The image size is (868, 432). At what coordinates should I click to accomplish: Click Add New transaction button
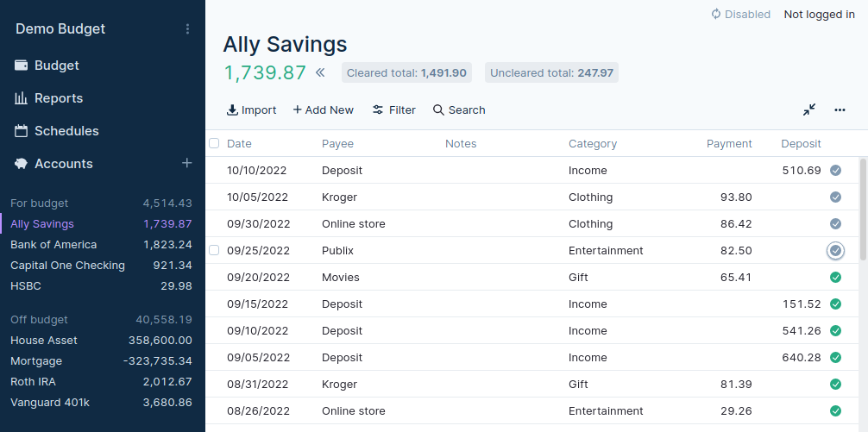(323, 110)
